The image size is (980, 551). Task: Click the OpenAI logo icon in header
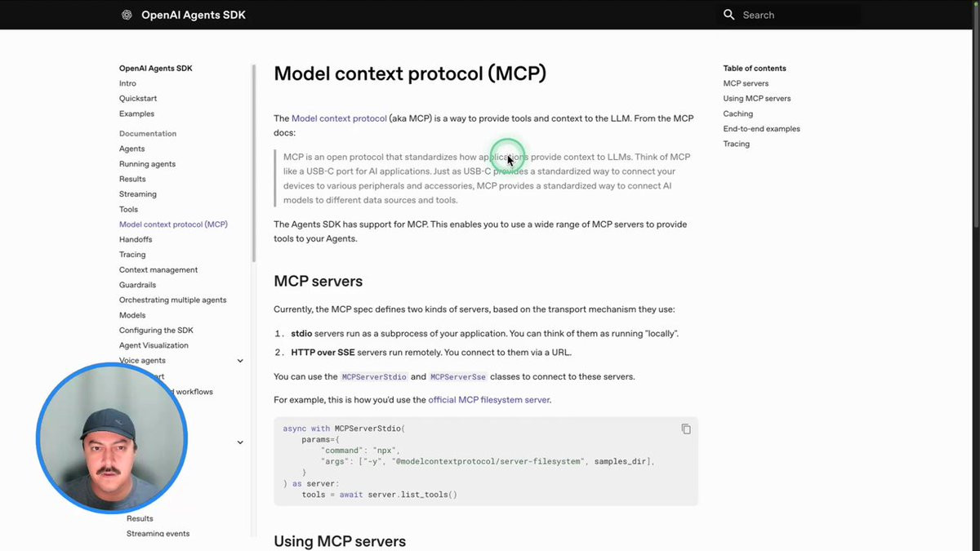127,15
